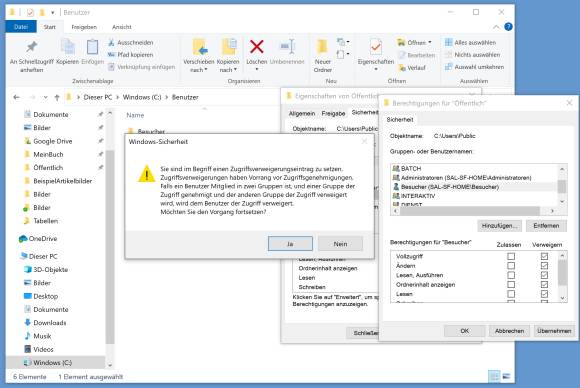Uncheck the Verweigern box for Lesen
This screenshot has height=388, width=580.
click(544, 294)
